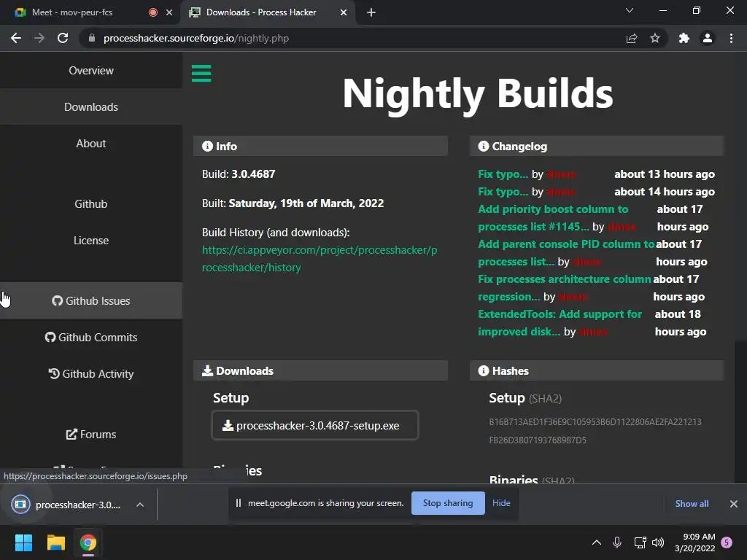Open the Overview sidebar item
The height and width of the screenshot is (560, 747).
click(x=91, y=71)
